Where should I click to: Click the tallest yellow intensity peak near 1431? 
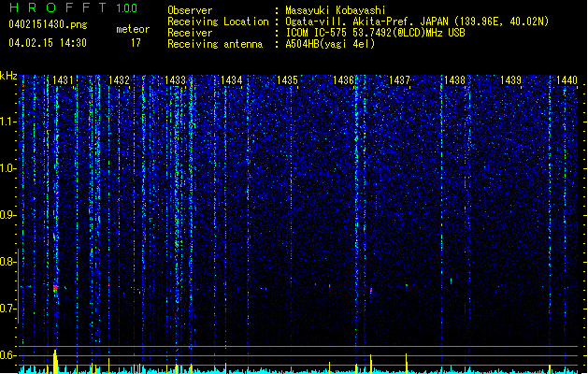(55, 361)
